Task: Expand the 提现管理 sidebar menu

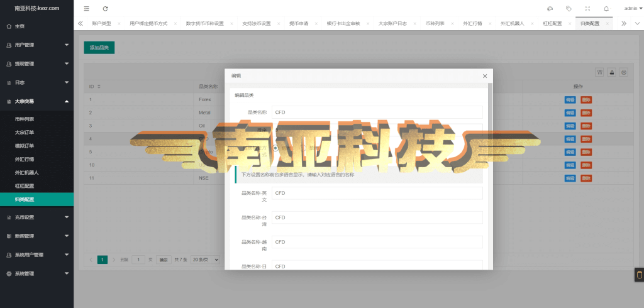Action: [x=36, y=64]
